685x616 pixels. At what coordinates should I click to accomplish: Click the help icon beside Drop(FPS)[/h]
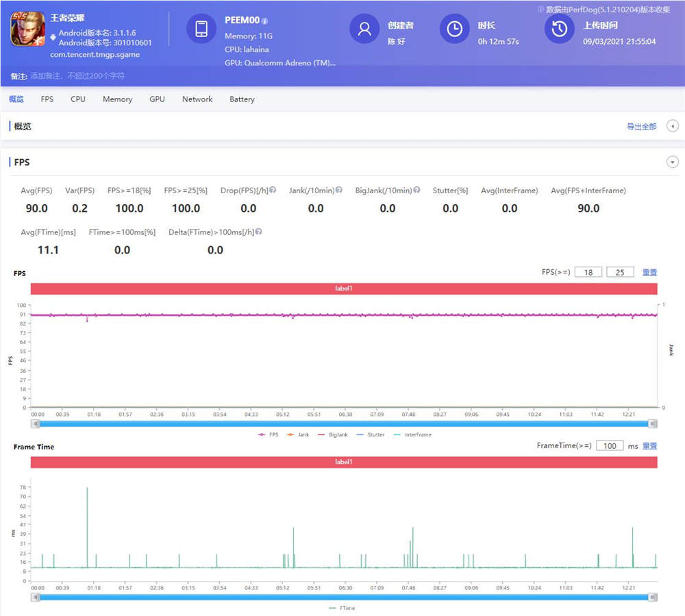(x=273, y=190)
